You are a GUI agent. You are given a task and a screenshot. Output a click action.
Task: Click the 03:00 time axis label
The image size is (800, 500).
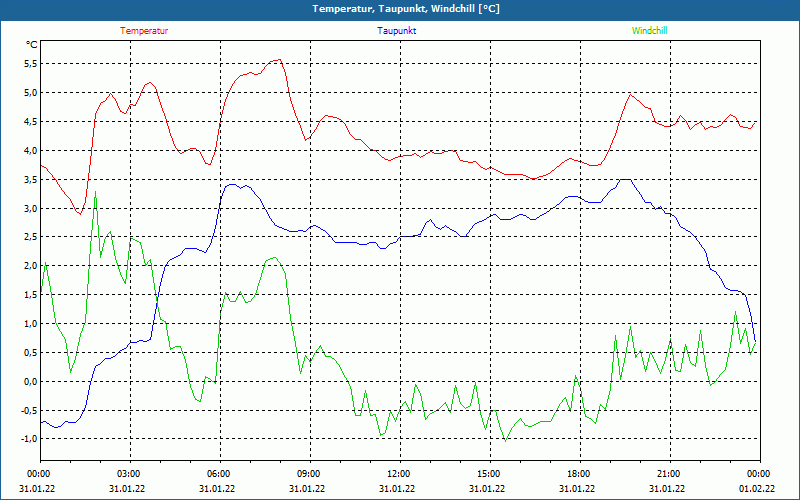pos(127,474)
